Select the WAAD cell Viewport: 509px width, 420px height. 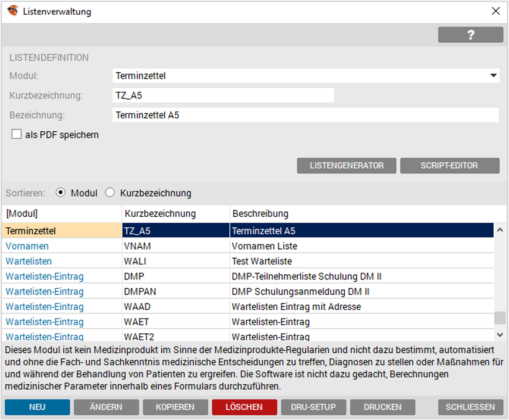tap(175, 306)
